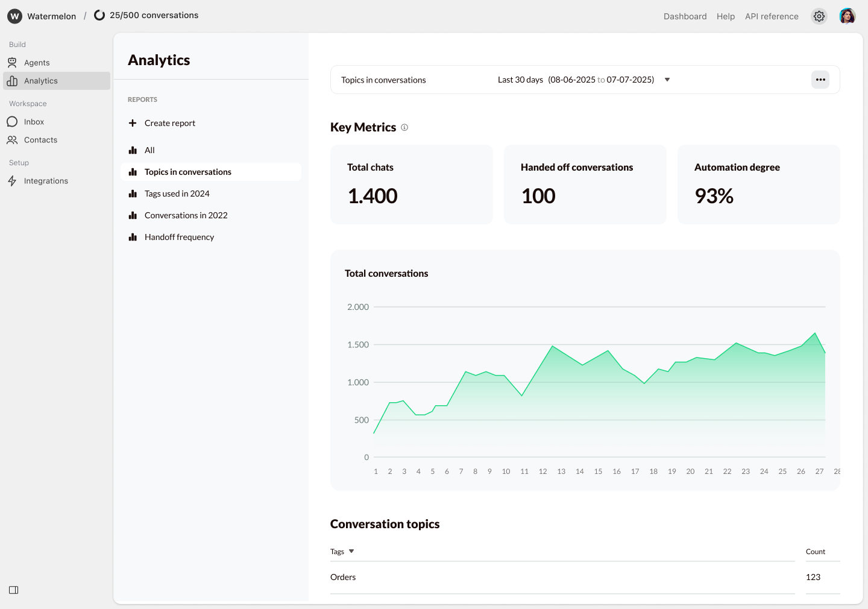This screenshot has width=868, height=609.
Task: Open Integrations in Setup section
Action: pos(46,181)
